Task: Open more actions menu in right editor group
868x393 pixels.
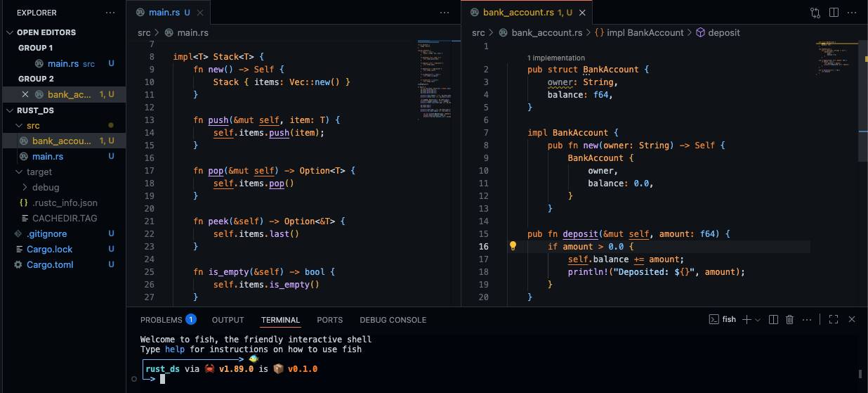Action: (x=852, y=13)
